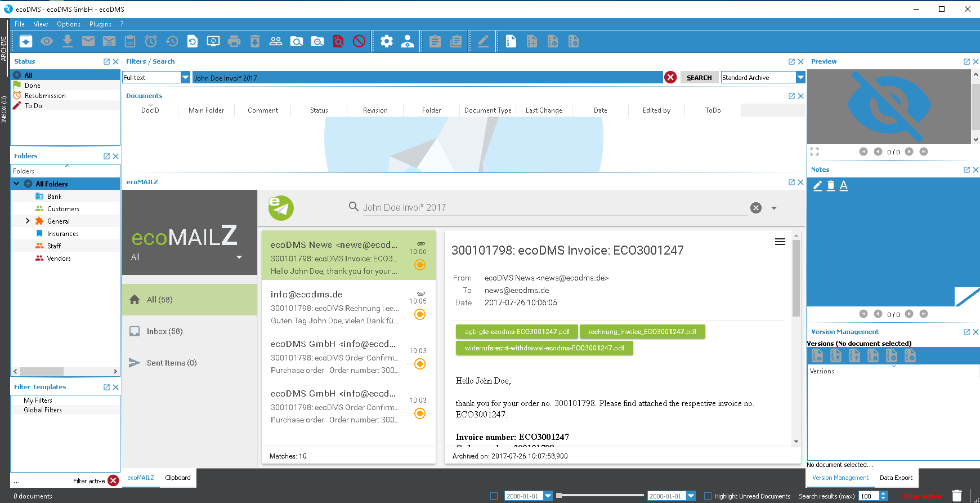
Task: Click the date range slider in status bar
Action: click(x=599, y=496)
